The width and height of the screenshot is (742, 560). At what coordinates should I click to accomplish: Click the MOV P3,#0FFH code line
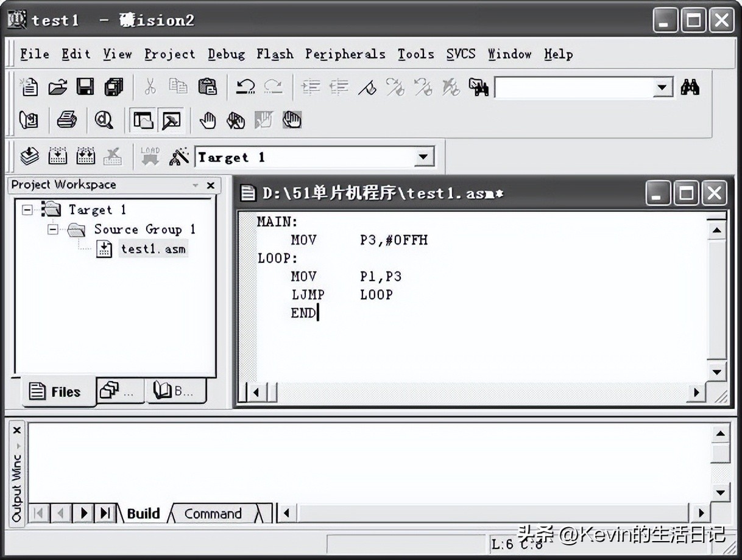[359, 240]
